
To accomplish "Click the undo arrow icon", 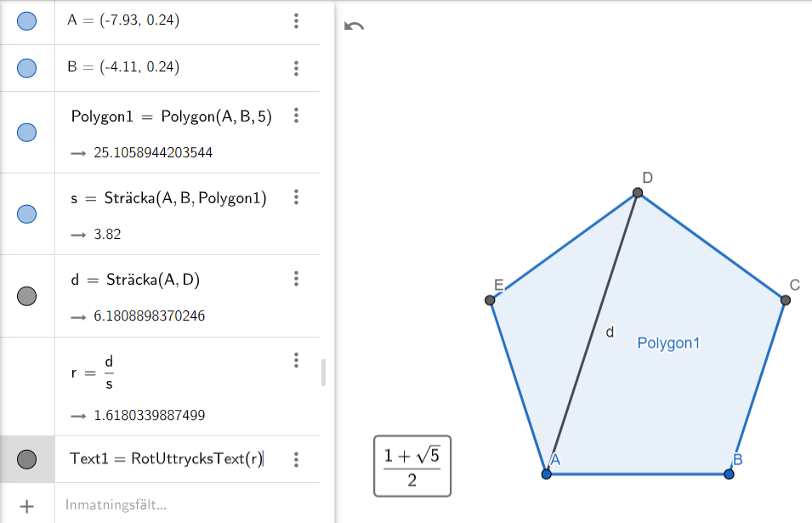I will pyautogui.click(x=354, y=26).
